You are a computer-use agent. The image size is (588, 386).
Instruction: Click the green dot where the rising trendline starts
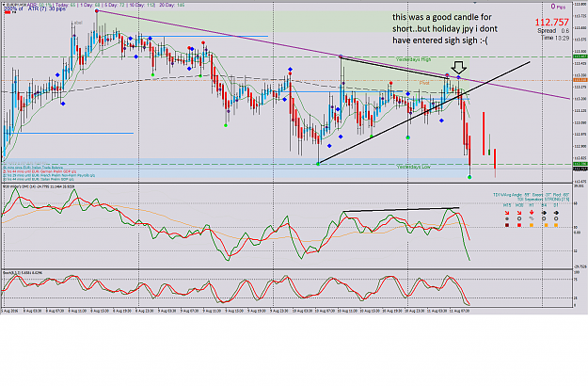(318, 164)
